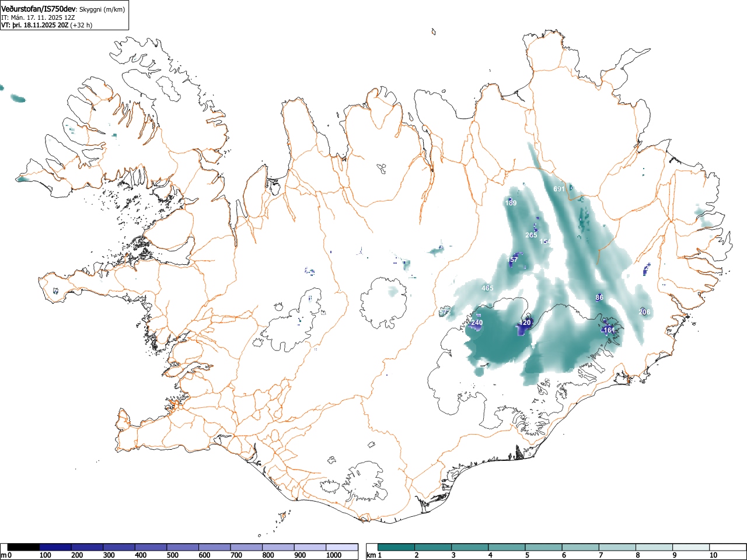Select the '400' tick on the metre legend
The height and width of the screenshot is (560, 747).
pyautogui.click(x=141, y=555)
